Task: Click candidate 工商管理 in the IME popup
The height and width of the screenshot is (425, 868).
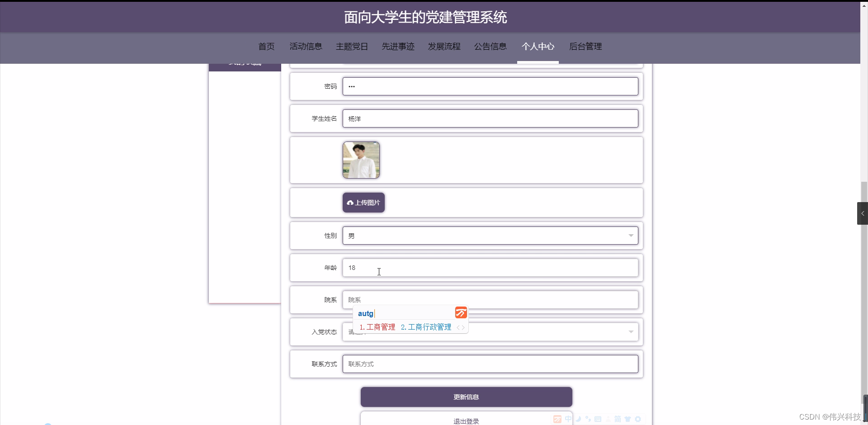Action: 381,327
